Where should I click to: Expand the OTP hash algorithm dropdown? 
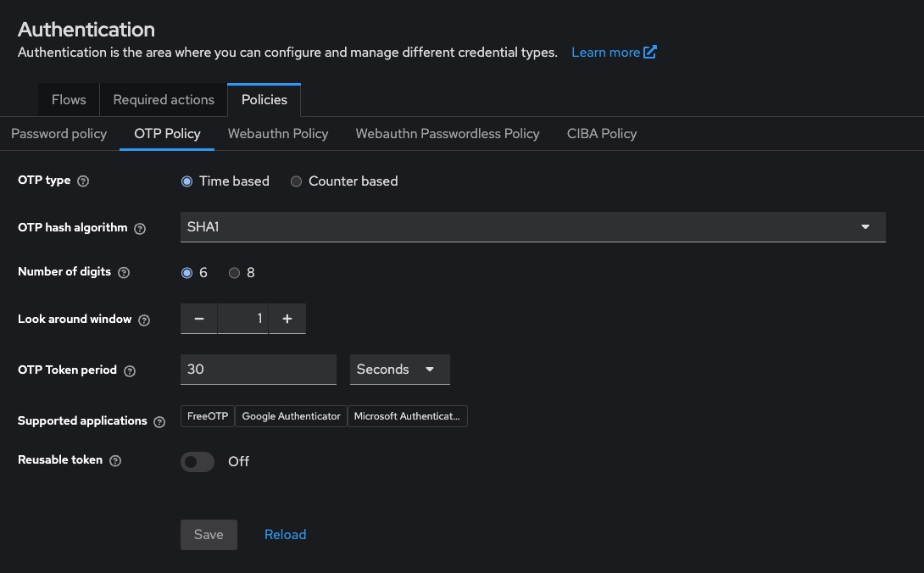point(532,227)
